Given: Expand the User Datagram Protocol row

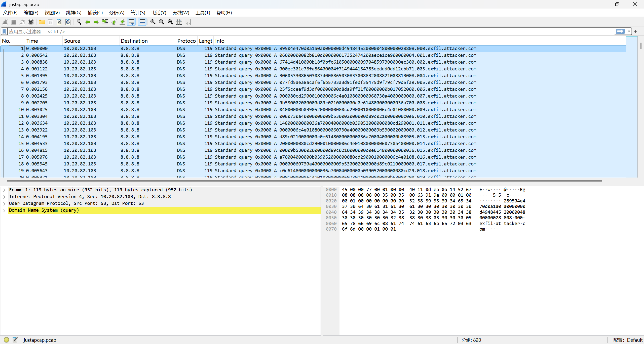Looking at the screenshot, I should pyautogui.click(x=4, y=204).
